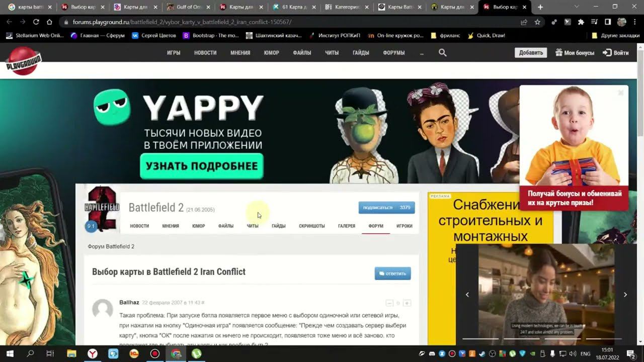Select the СКРИНШОТЫ tab for Battlefield 2
The width and height of the screenshot is (644, 362).
[312, 226]
